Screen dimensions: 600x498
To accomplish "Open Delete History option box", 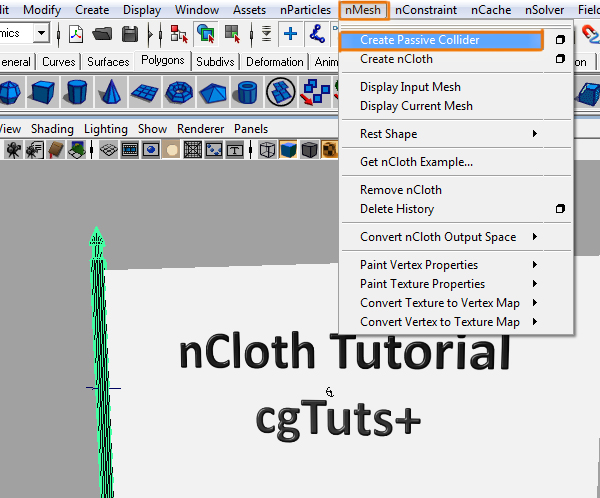I will click(560, 209).
